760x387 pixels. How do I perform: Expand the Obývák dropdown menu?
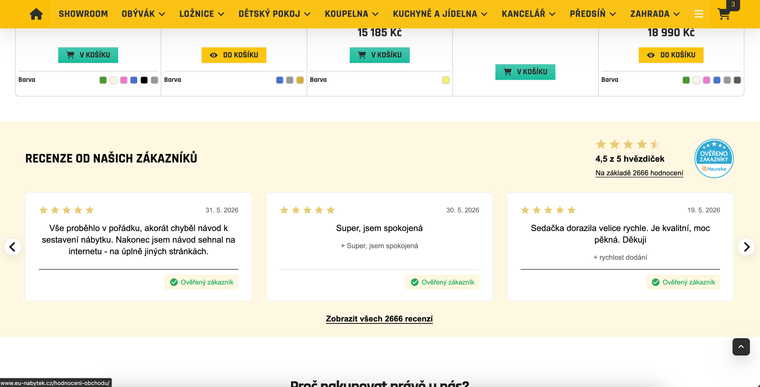coord(143,14)
